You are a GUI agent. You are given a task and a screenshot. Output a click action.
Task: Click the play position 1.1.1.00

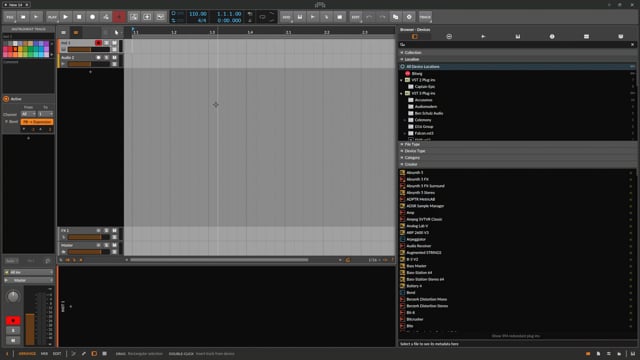click(x=229, y=14)
